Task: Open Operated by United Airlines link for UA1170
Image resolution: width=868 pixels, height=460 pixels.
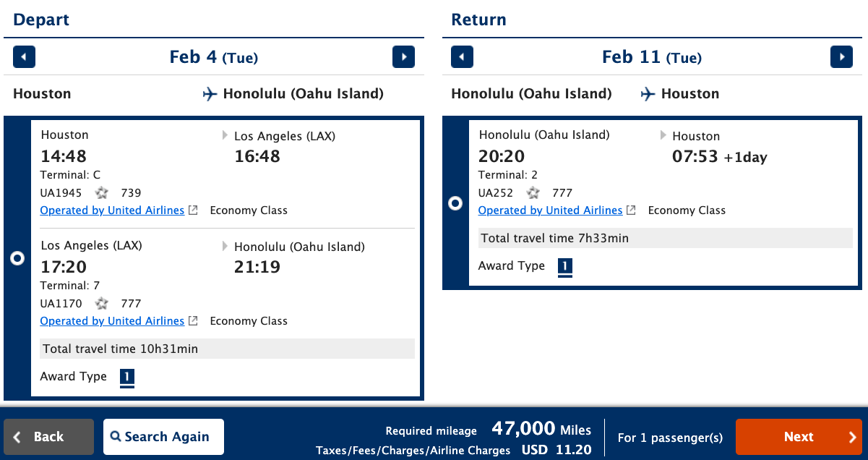Action: tap(112, 321)
